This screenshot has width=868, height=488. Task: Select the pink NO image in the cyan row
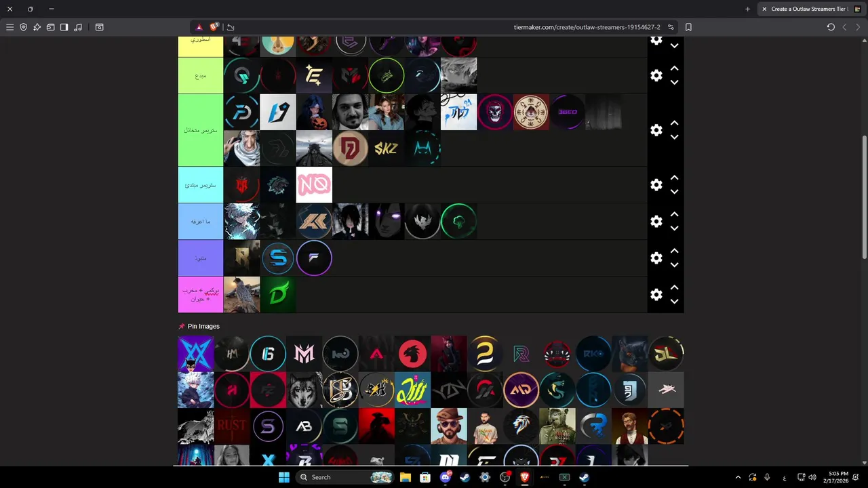click(314, 184)
